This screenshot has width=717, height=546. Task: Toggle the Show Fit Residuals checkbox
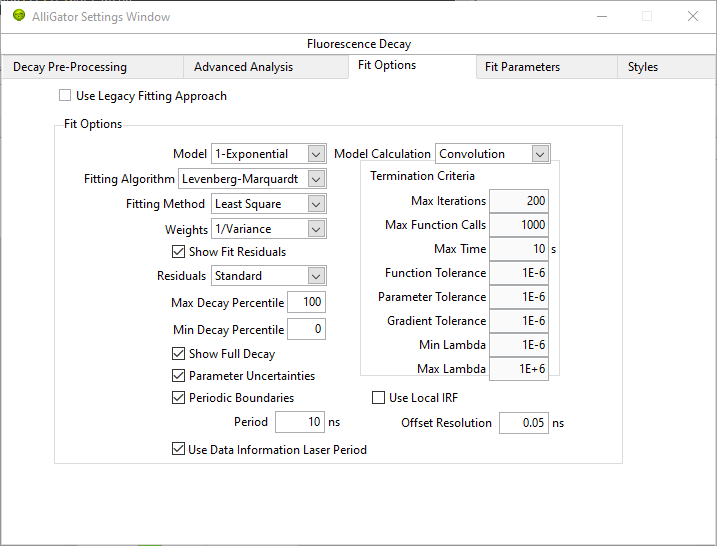[178, 252]
